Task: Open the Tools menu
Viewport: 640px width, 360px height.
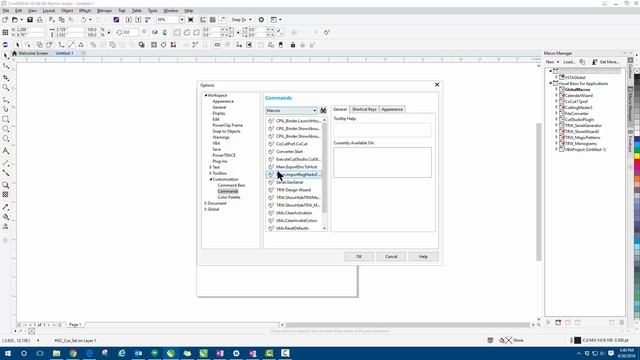Action: pos(153,11)
